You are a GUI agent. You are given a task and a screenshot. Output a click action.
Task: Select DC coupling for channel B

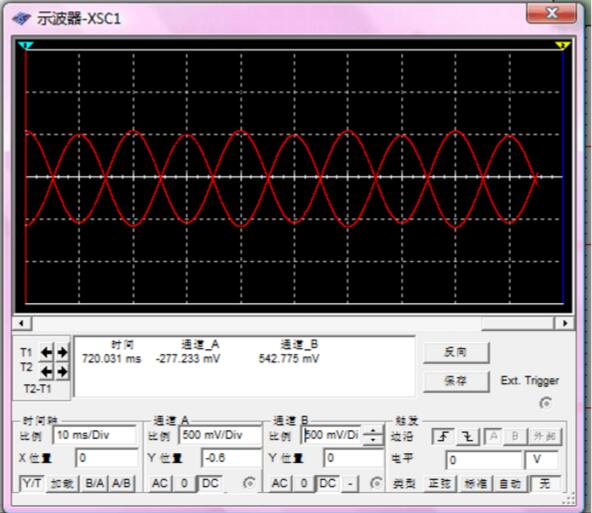(x=327, y=483)
